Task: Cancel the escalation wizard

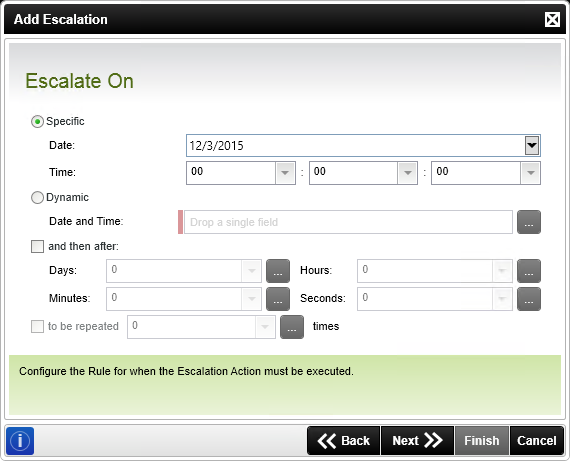Action: pos(537,441)
